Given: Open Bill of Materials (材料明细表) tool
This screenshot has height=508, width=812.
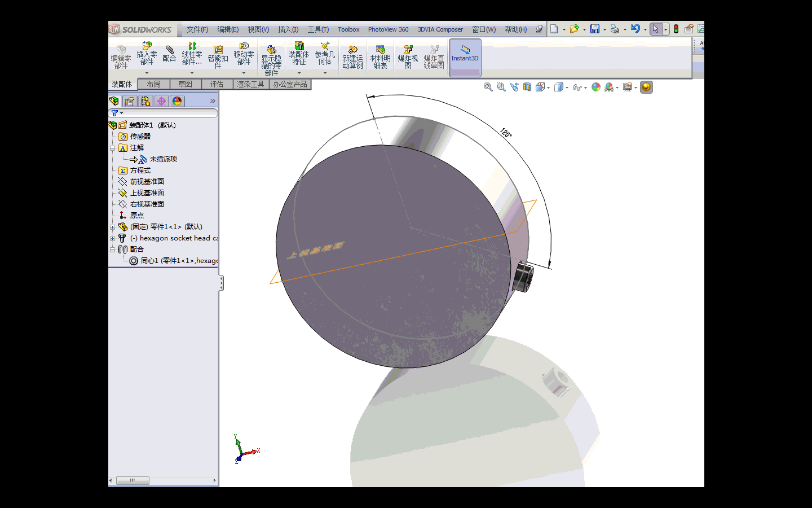Looking at the screenshot, I should (380, 57).
